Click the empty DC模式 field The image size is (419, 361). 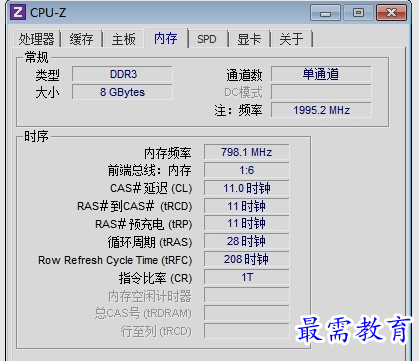[x=321, y=92]
